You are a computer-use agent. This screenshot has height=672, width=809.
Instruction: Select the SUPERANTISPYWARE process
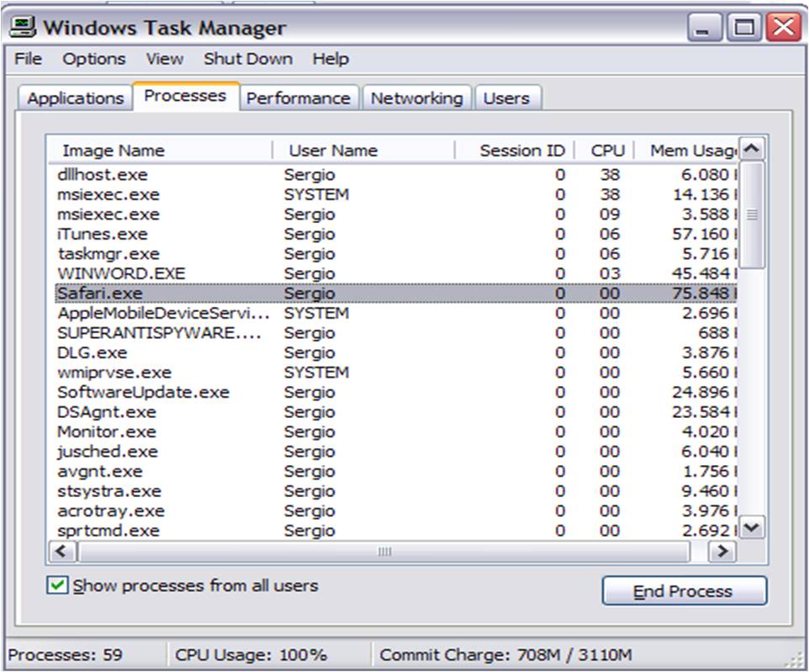click(396, 333)
